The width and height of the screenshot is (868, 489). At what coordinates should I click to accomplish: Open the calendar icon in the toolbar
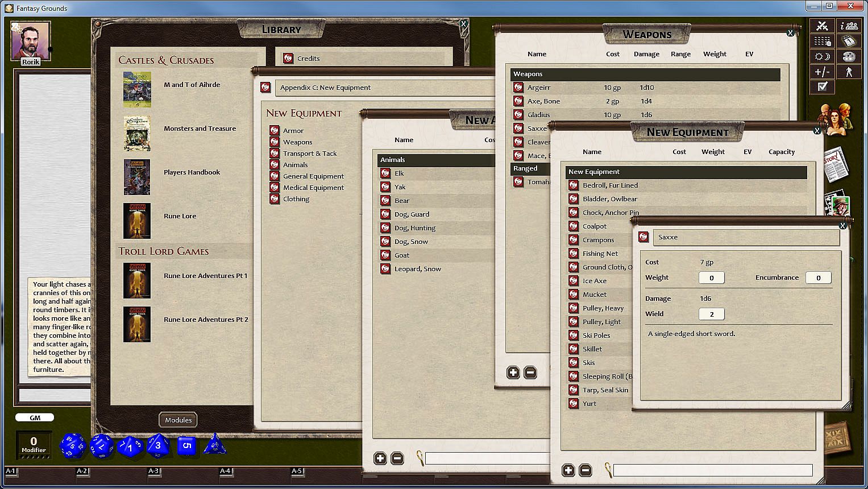click(x=849, y=41)
